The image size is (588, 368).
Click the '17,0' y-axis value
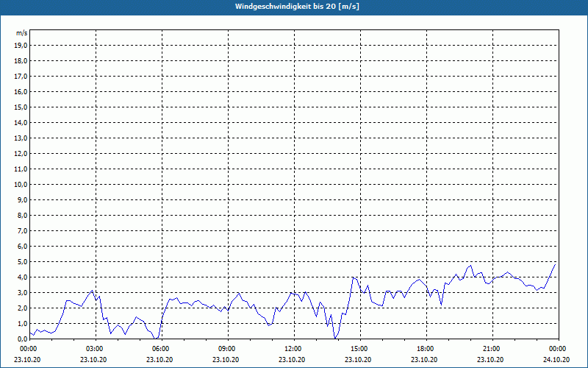21,77
